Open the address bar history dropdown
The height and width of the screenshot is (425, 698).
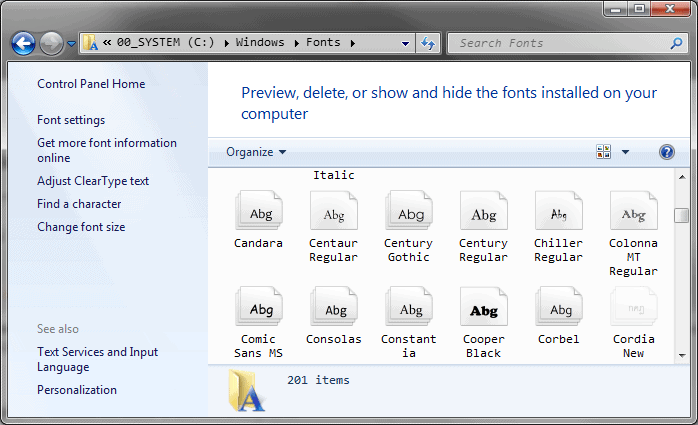(x=405, y=44)
